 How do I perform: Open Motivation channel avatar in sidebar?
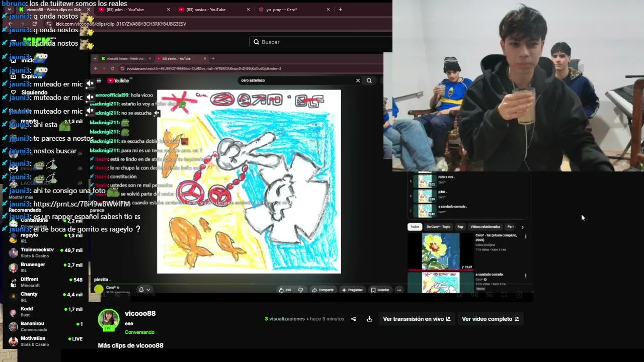point(13,341)
